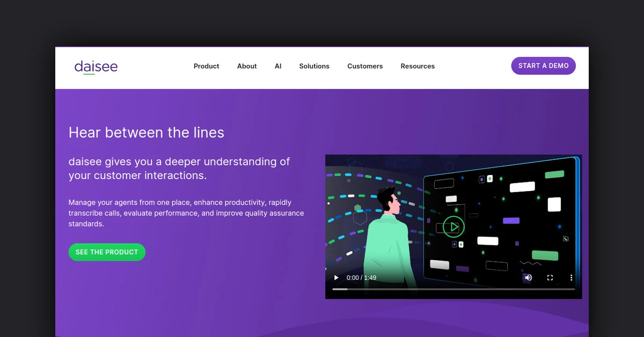Open the video's three-dot more options menu
This screenshot has width=644, height=337.
571,277
